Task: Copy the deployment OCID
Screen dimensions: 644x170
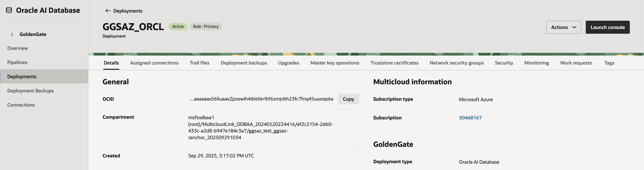Action: pos(348,99)
